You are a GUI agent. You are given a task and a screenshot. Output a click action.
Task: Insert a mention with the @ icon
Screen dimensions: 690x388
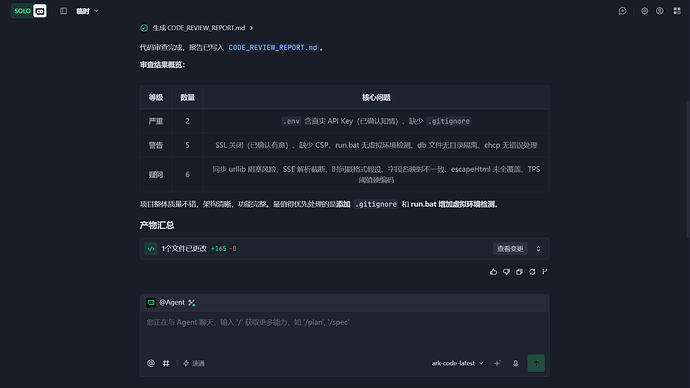151,363
